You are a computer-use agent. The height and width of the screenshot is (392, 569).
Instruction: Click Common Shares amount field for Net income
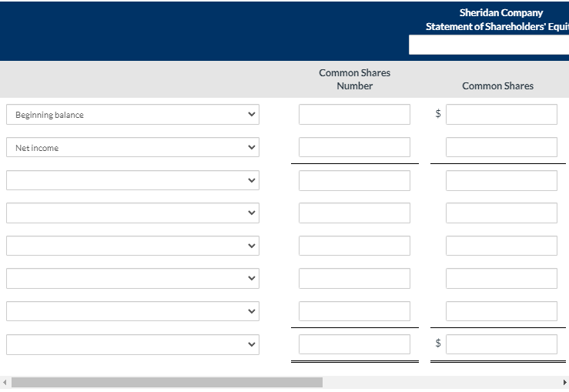(x=501, y=147)
